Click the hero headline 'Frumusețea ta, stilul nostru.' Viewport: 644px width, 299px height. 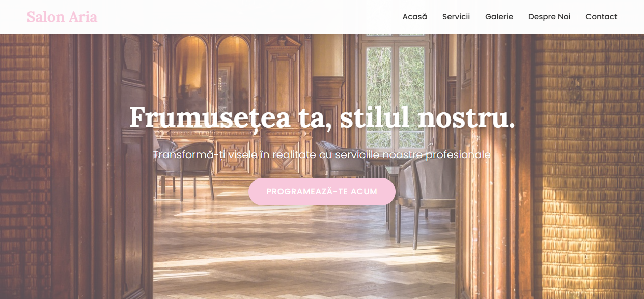[322, 117]
